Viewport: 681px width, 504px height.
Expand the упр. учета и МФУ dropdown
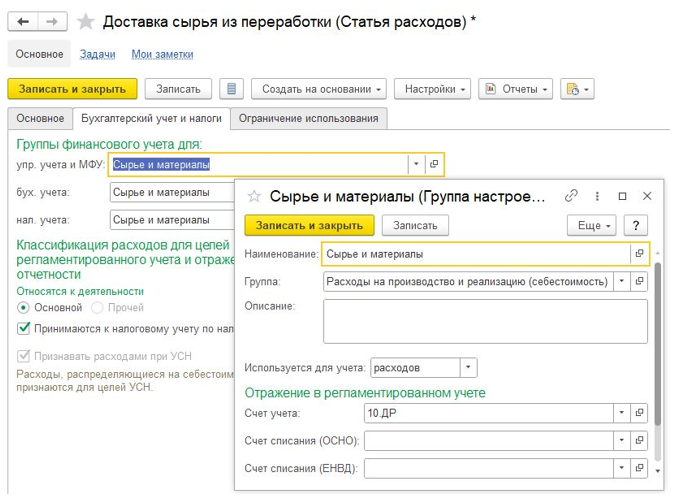pyautogui.click(x=417, y=164)
